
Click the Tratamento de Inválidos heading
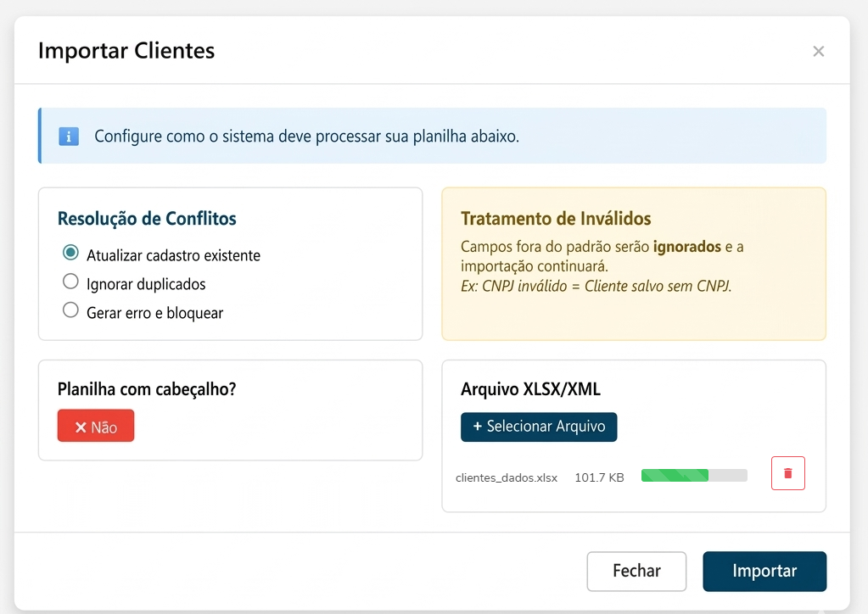[x=556, y=219]
